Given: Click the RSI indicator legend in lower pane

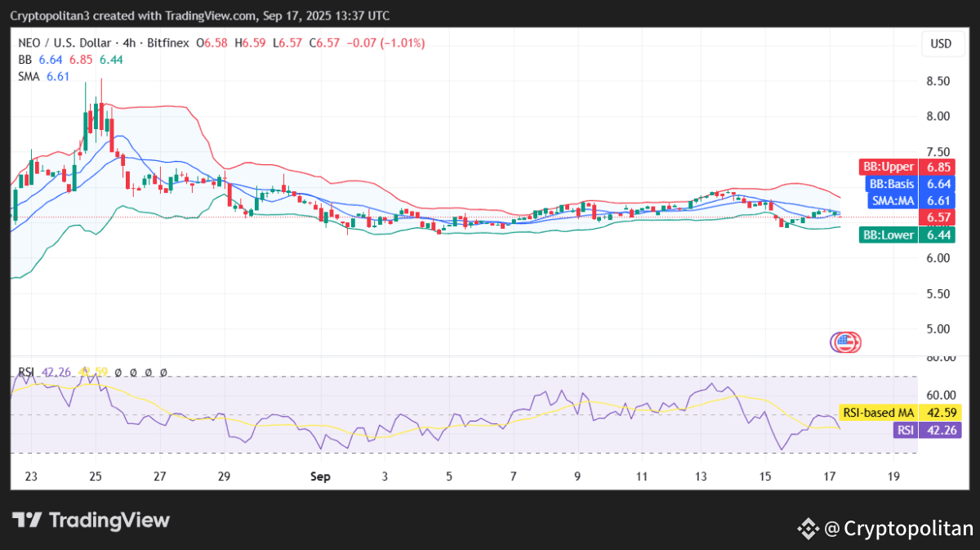Looking at the screenshot, I should [x=27, y=373].
